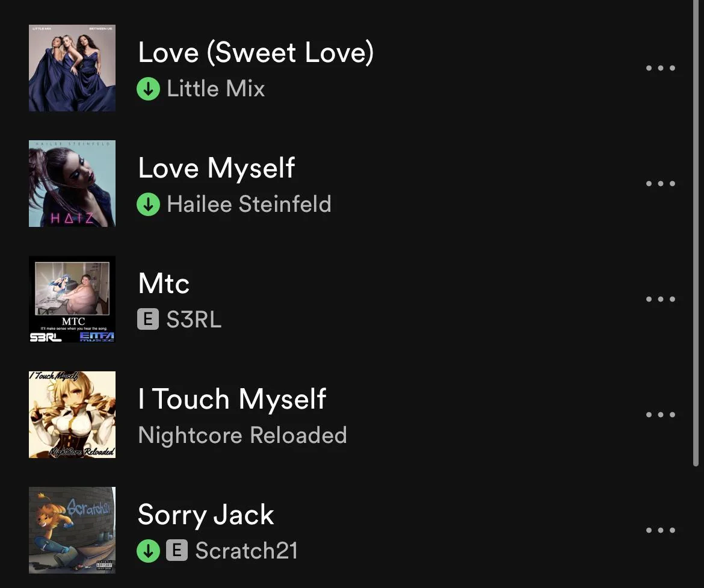This screenshot has width=704, height=588.
Task: Select the track title Love Myself
Action: point(216,168)
